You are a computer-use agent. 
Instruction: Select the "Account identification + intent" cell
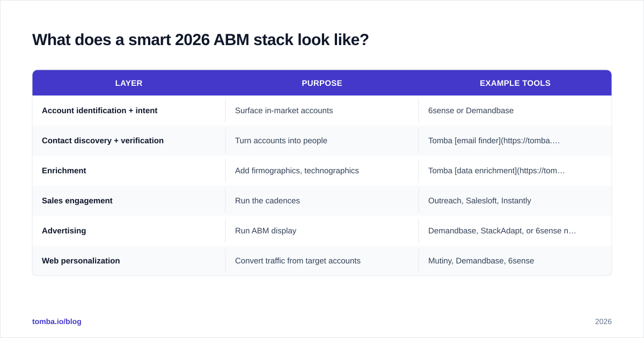click(x=129, y=111)
